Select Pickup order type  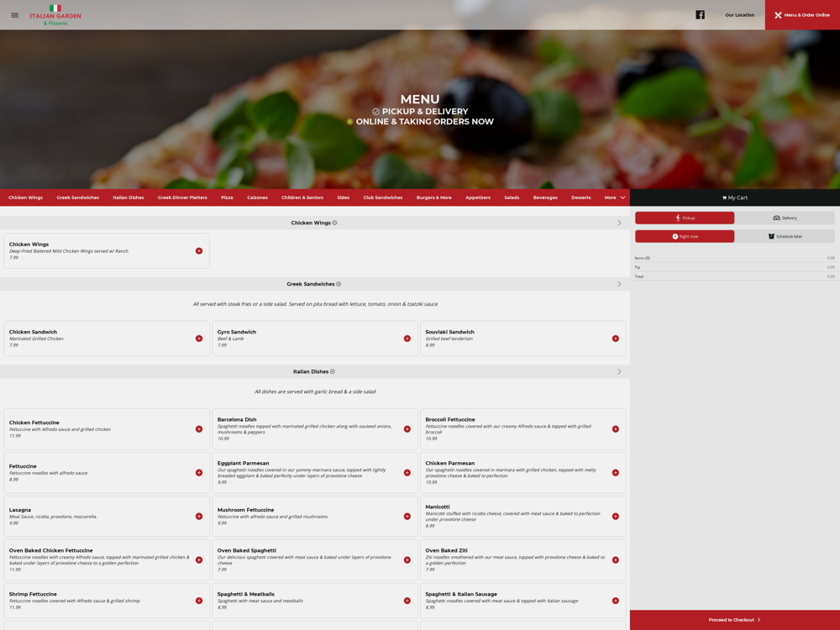coord(685,218)
